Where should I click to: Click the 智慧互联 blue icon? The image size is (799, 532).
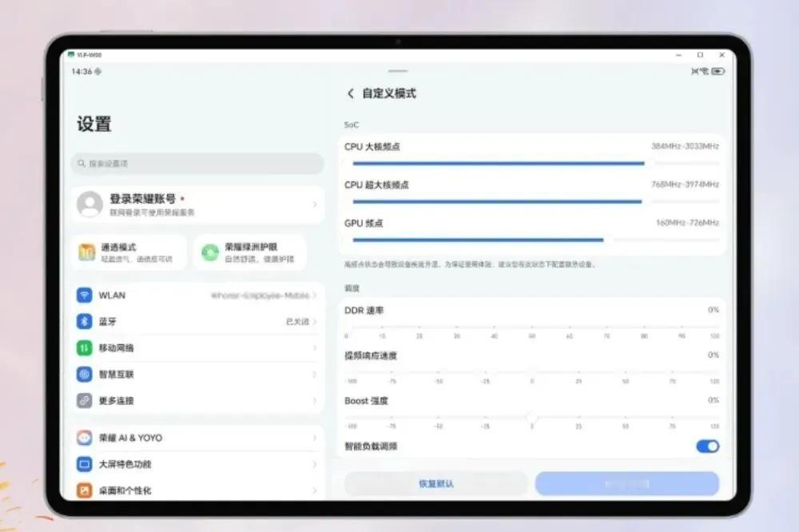click(x=84, y=374)
